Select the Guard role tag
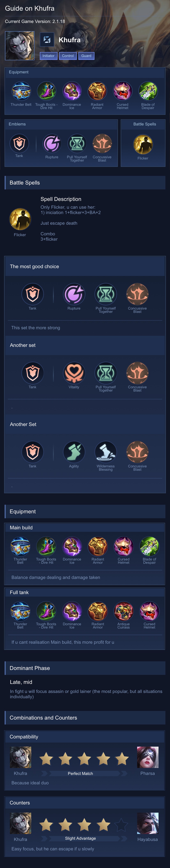The width and height of the screenshot is (170, 868). [x=86, y=56]
